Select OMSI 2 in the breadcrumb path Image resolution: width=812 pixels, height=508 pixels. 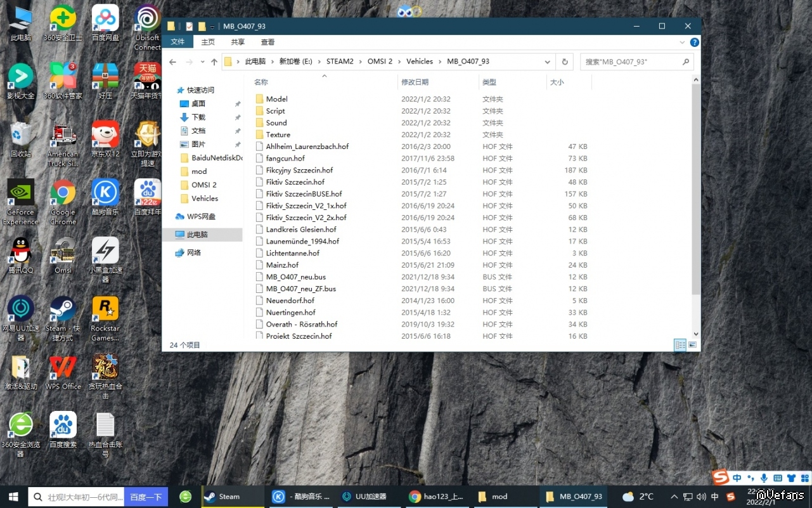coord(380,62)
